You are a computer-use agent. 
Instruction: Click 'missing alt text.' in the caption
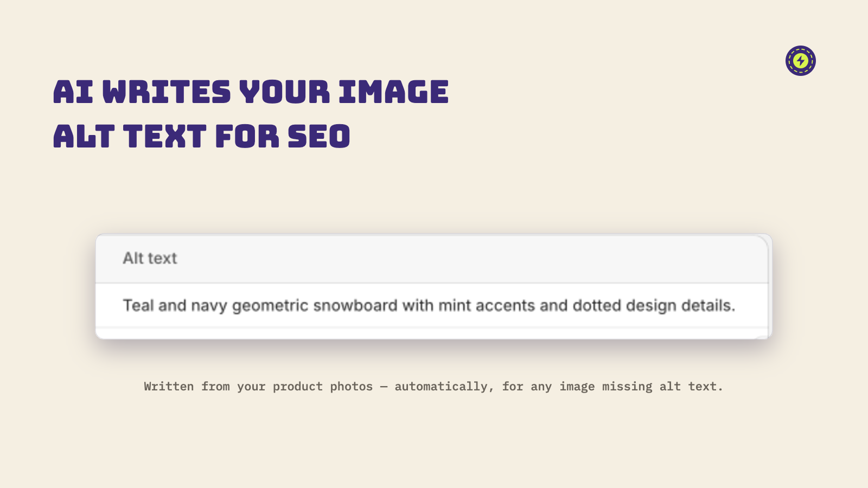click(x=662, y=386)
